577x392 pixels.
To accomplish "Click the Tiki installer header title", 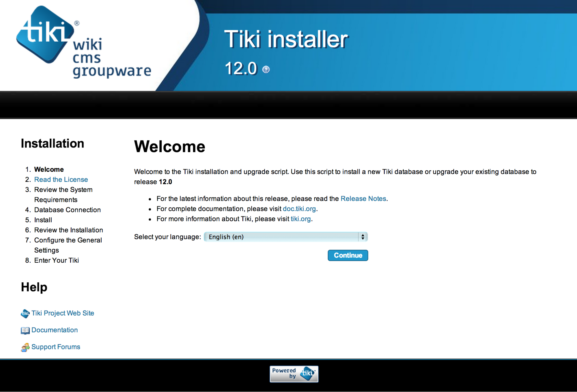I will (286, 39).
